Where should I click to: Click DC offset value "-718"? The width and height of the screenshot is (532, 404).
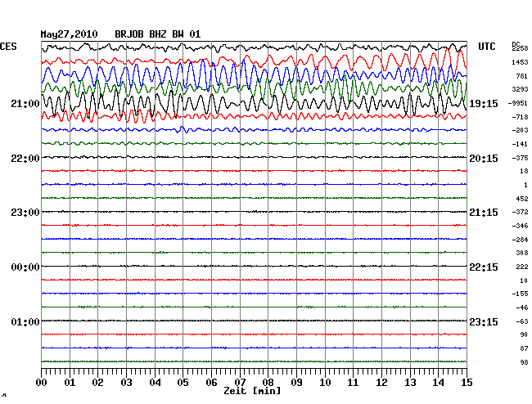point(520,117)
